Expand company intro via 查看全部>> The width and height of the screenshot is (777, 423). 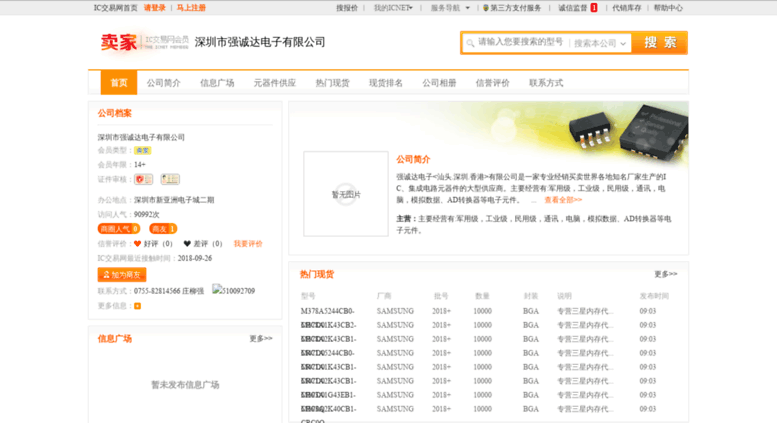click(563, 200)
